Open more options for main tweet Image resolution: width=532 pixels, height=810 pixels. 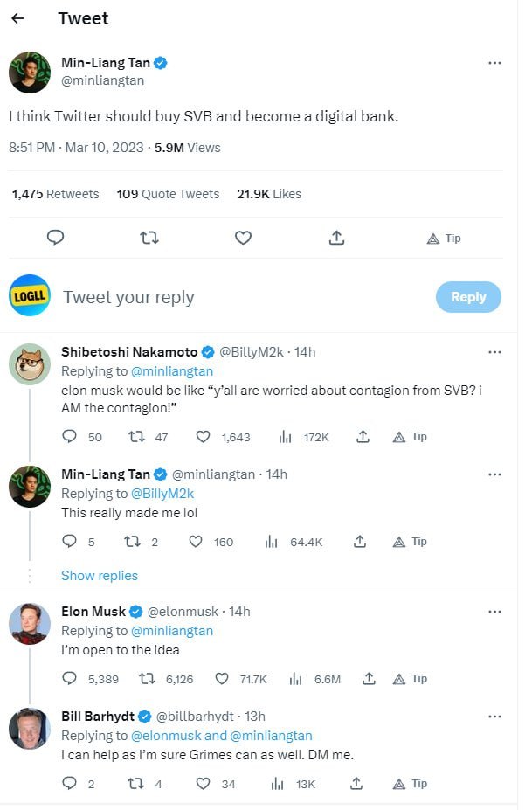(494, 63)
